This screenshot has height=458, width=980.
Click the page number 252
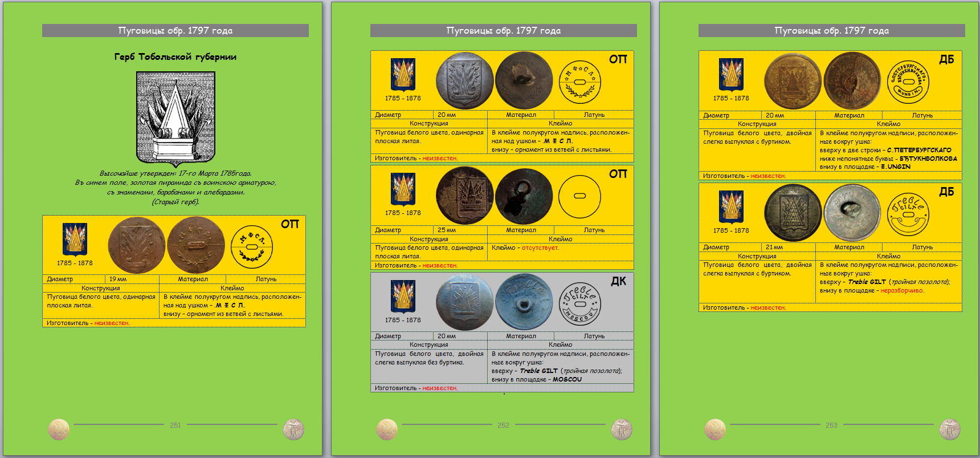pos(504,425)
